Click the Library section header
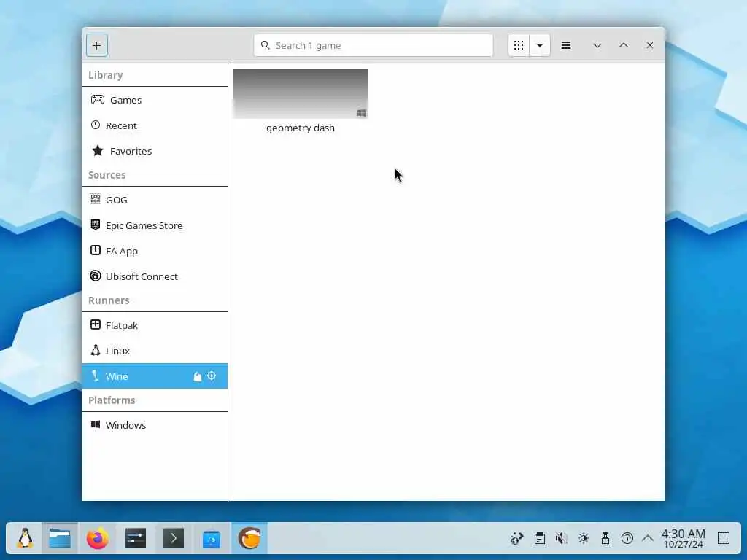 coord(105,75)
